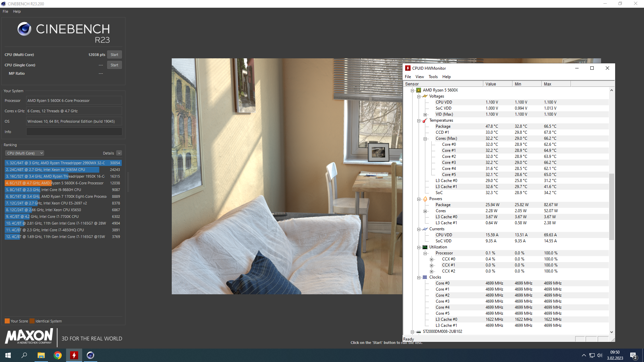Click the HWMonitor vertical scrollbar thumb

[611, 206]
